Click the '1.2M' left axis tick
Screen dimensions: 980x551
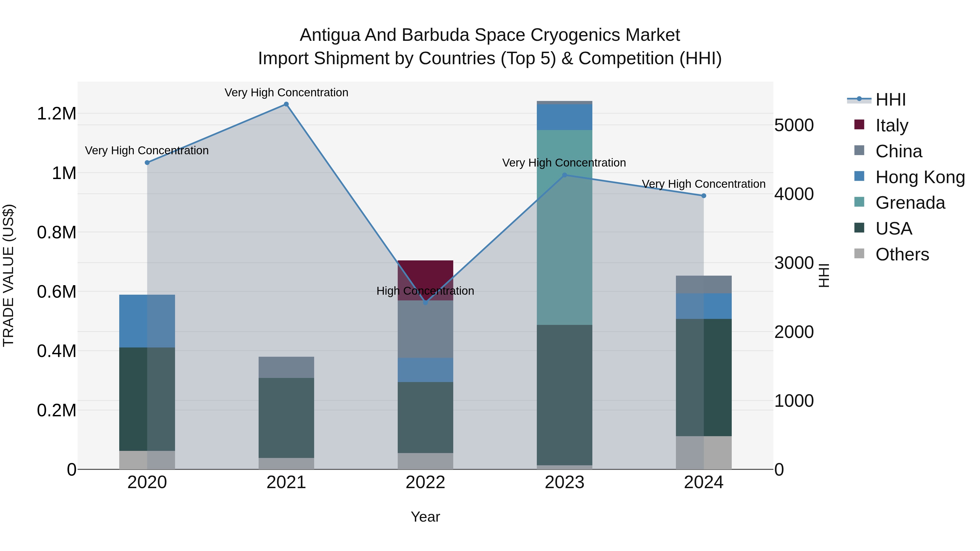pos(57,114)
